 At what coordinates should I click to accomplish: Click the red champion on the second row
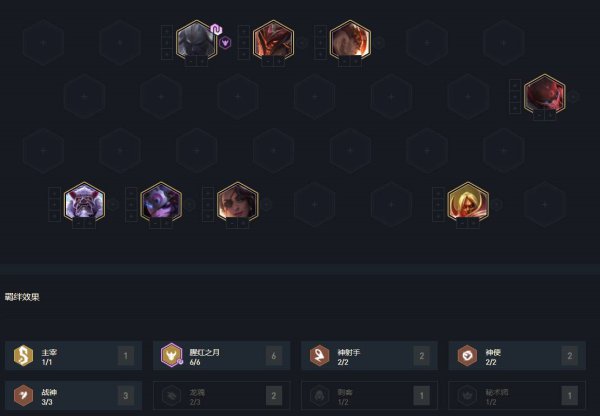pos(545,94)
